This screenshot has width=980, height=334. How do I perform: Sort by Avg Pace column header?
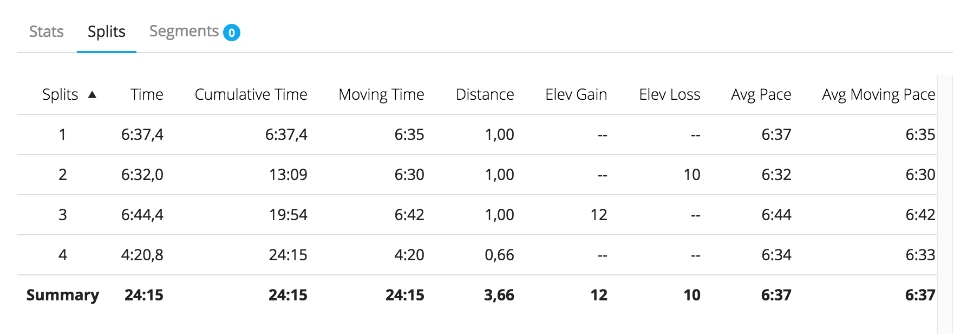761,95
